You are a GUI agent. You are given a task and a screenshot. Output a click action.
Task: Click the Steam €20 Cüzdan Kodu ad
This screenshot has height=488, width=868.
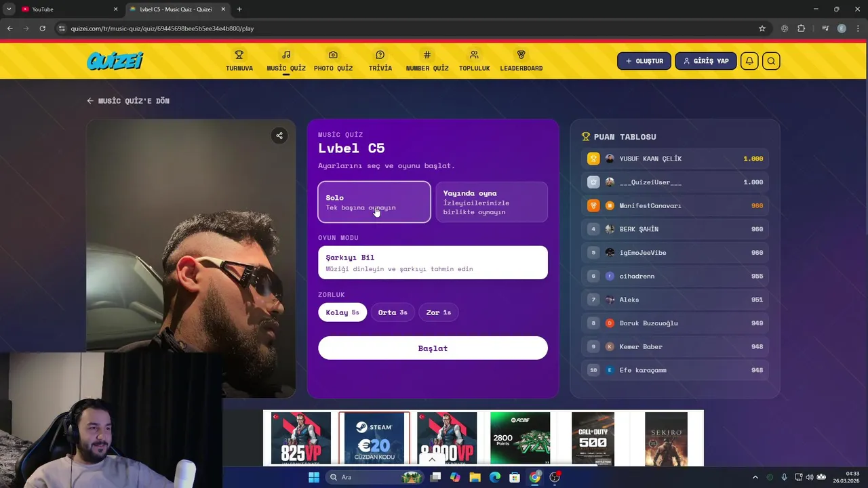pos(374,439)
